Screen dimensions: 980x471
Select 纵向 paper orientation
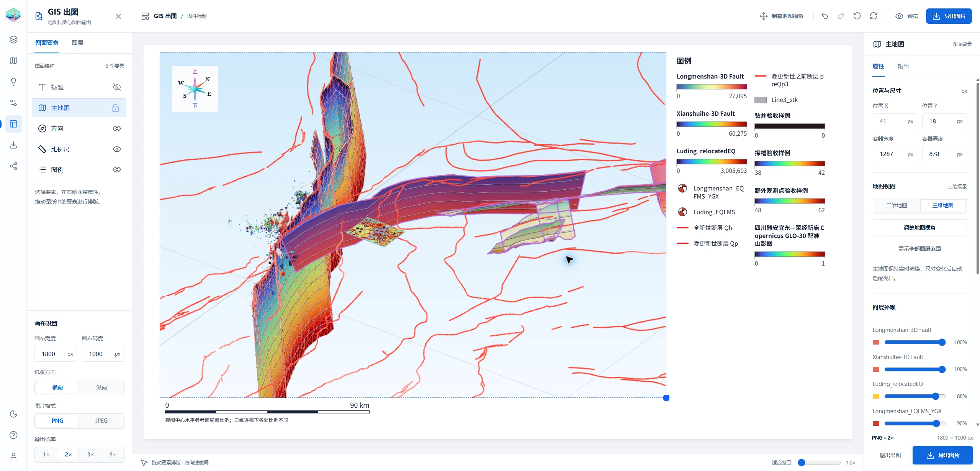coord(101,387)
